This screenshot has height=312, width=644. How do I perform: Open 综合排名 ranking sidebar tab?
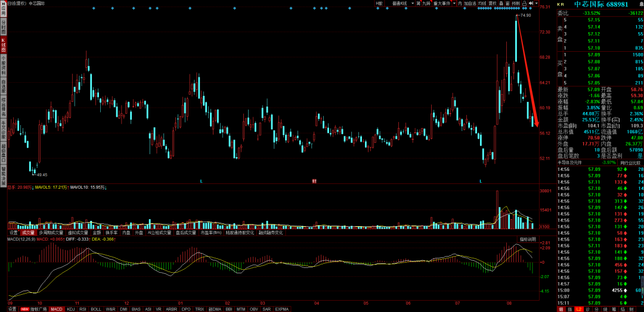[x=4, y=107]
